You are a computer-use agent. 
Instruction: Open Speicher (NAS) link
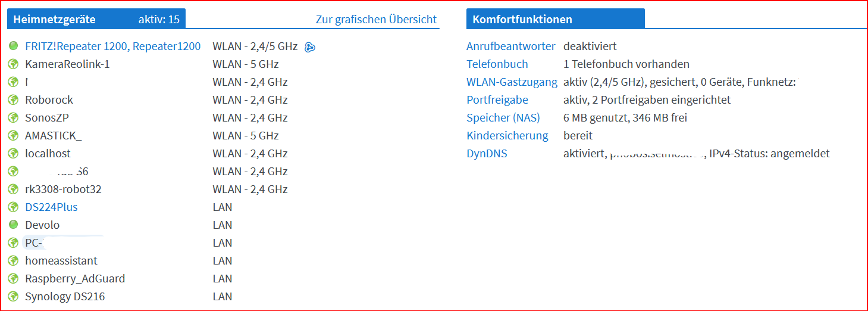pyautogui.click(x=503, y=118)
